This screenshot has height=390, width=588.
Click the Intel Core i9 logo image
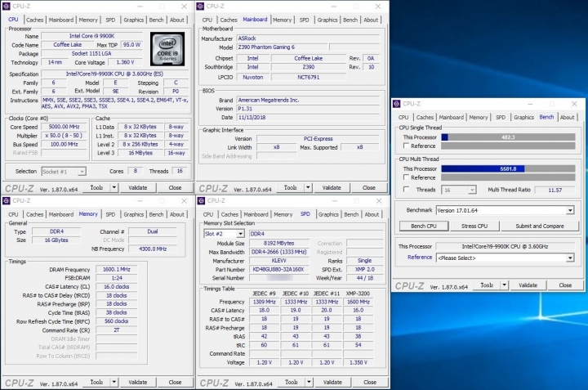point(167,49)
